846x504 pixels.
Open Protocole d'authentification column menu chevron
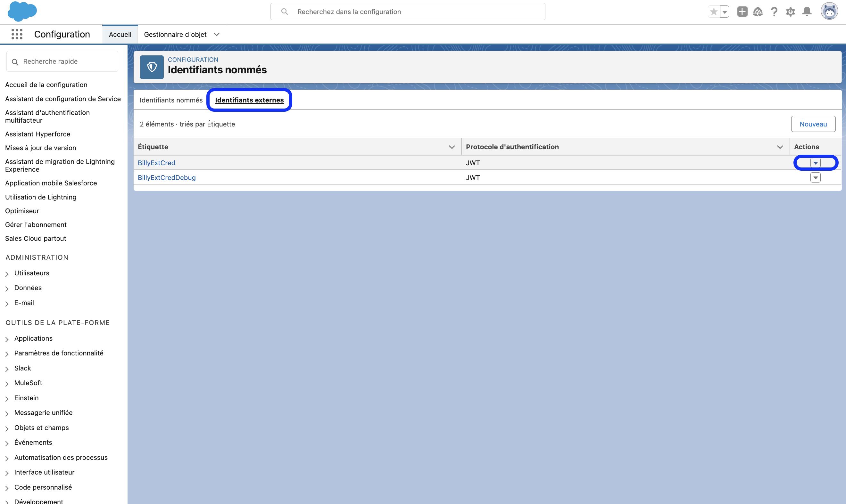pos(780,147)
